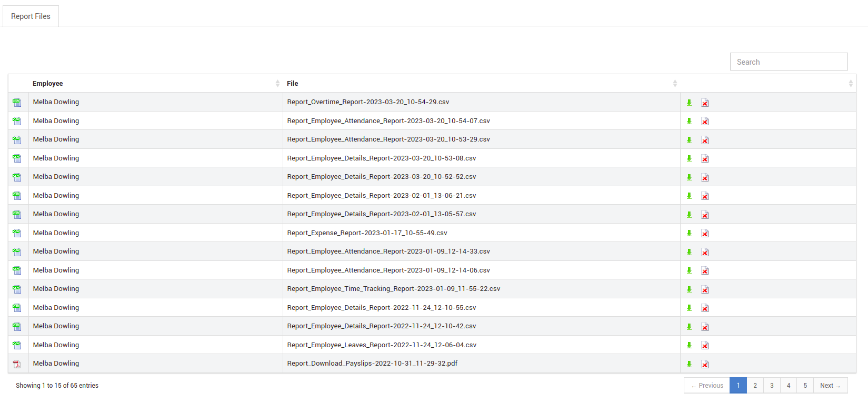The width and height of the screenshot is (868, 403).
Task: Toggle sorting on the actions column
Action: point(768,84)
